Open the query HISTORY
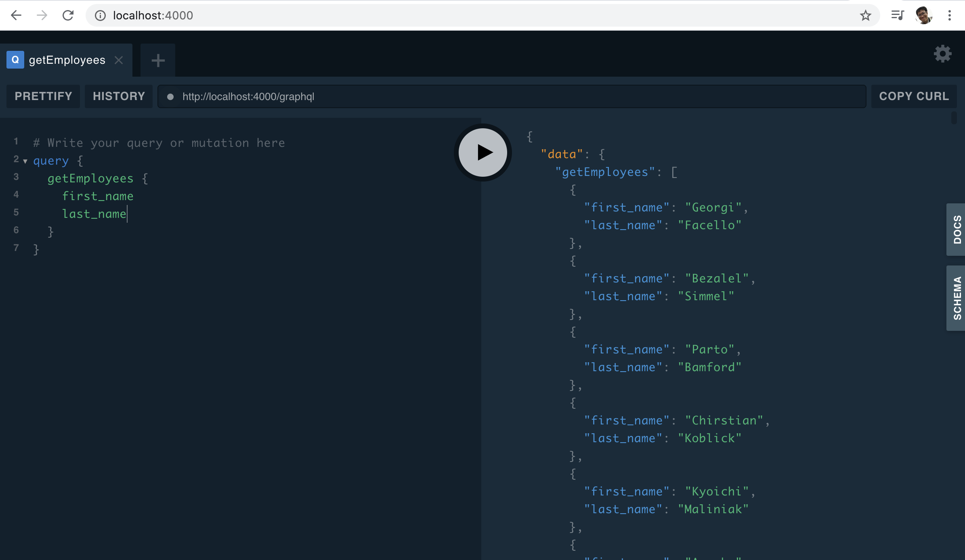965x560 pixels. pyautogui.click(x=119, y=96)
